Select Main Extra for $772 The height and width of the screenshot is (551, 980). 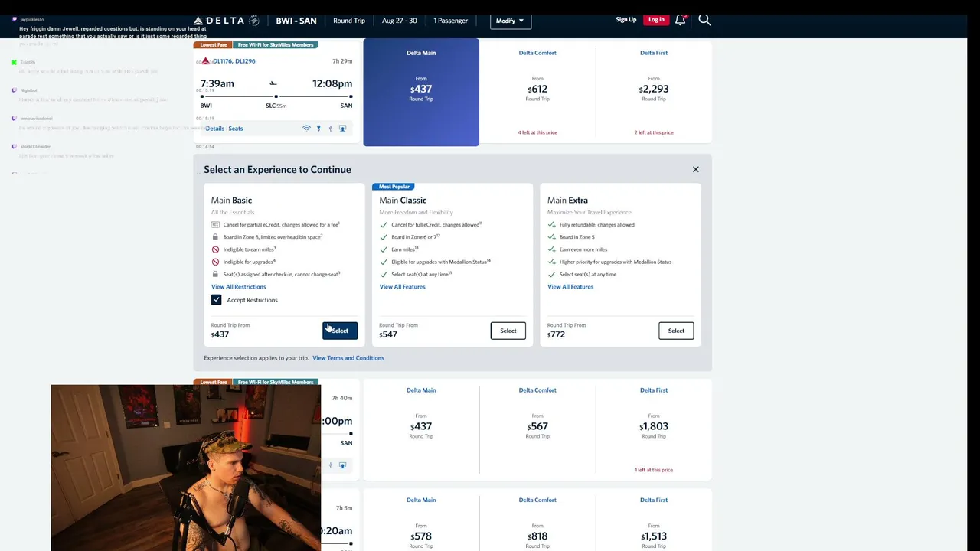point(676,331)
